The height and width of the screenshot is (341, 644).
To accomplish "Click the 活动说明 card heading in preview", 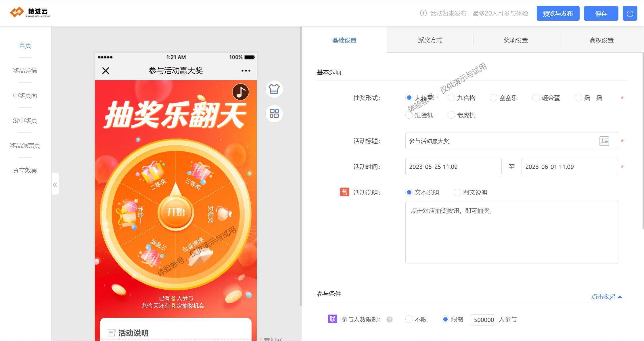I will (x=133, y=333).
